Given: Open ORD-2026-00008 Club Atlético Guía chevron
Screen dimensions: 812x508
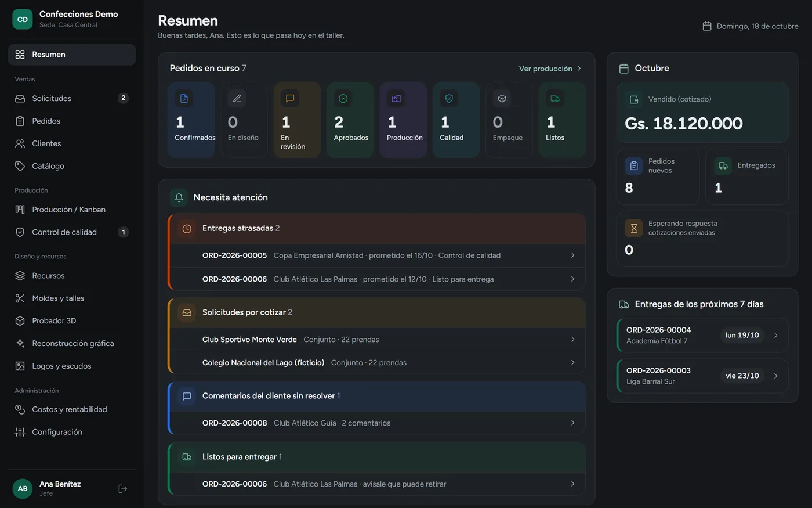Looking at the screenshot, I should tap(572, 423).
